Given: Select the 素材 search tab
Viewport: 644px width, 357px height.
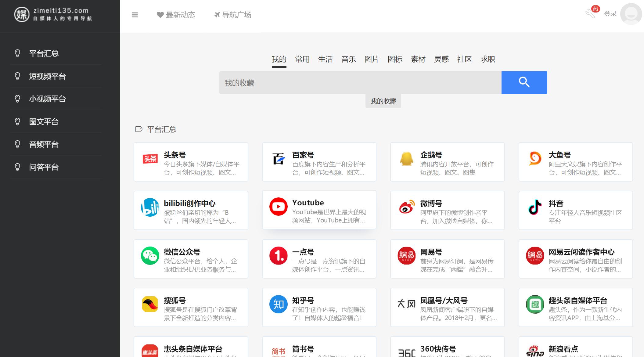Looking at the screenshot, I should (x=418, y=59).
